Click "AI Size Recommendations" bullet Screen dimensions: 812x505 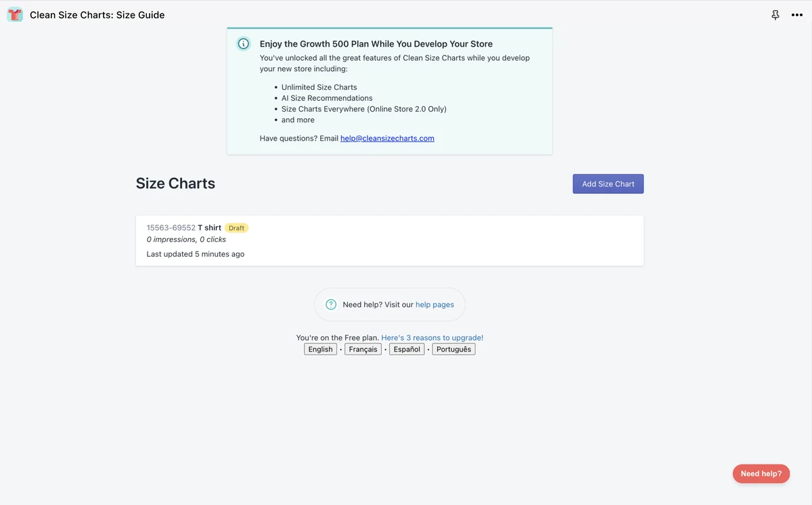327,98
